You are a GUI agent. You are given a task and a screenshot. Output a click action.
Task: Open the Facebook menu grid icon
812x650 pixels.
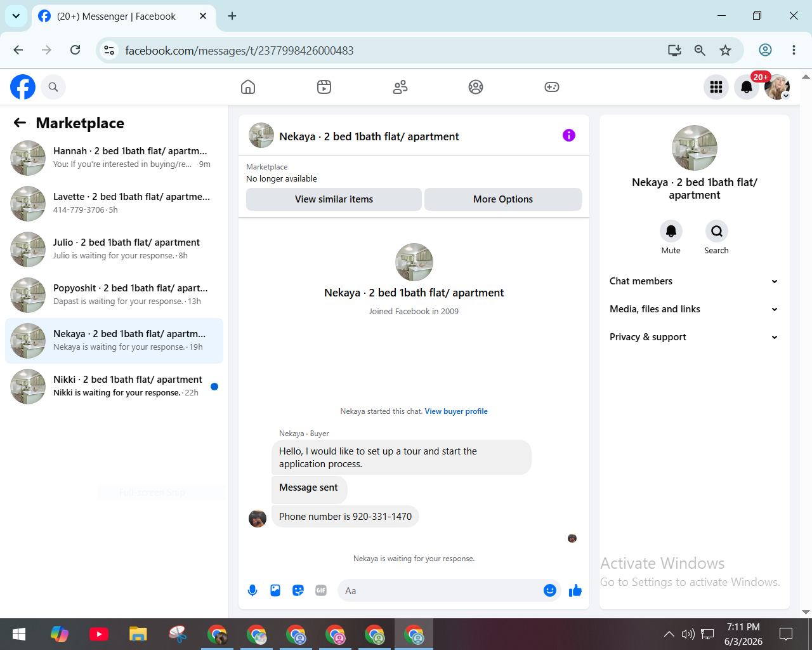(716, 87)
